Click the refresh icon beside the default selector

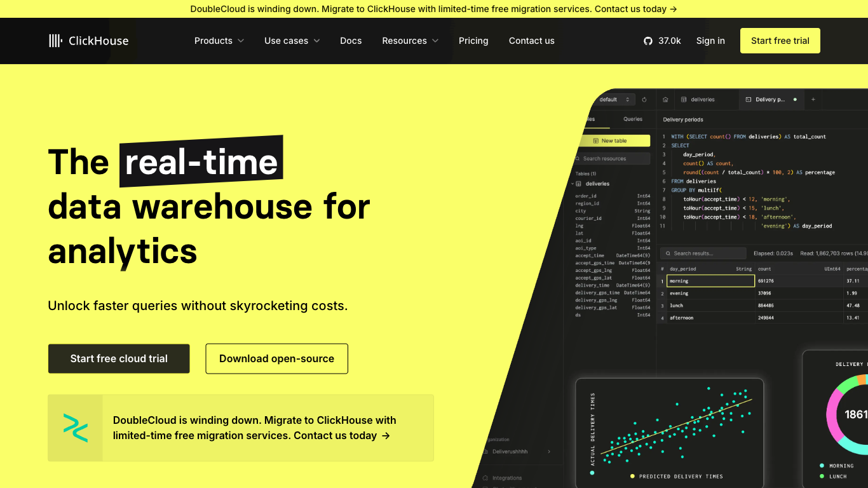pos(644,100)
